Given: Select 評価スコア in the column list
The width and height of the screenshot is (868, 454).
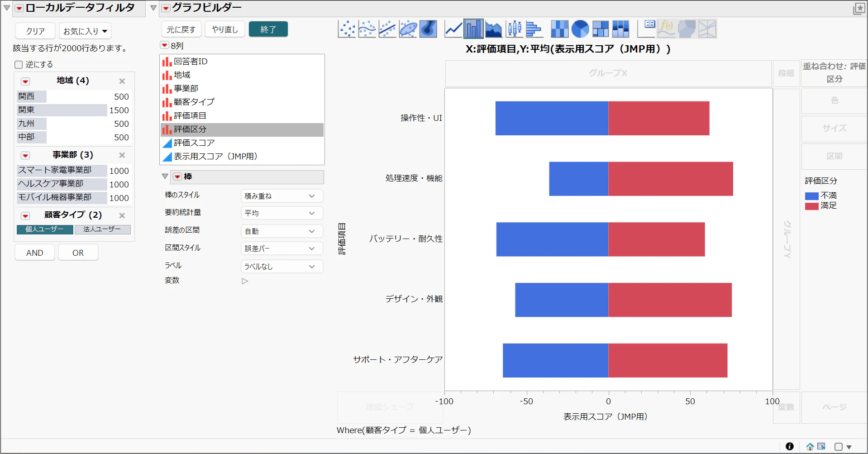Looking at the screenshot, I should click(242, 143).
